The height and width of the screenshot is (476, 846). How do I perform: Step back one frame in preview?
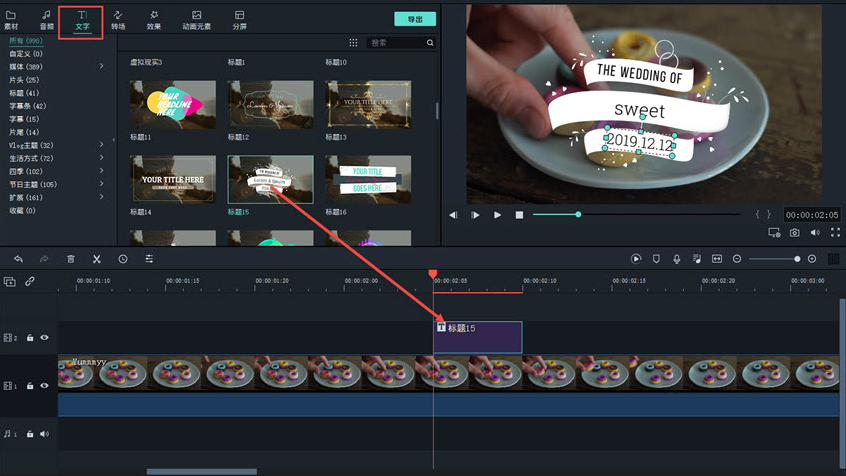click(x=453, y=215)
